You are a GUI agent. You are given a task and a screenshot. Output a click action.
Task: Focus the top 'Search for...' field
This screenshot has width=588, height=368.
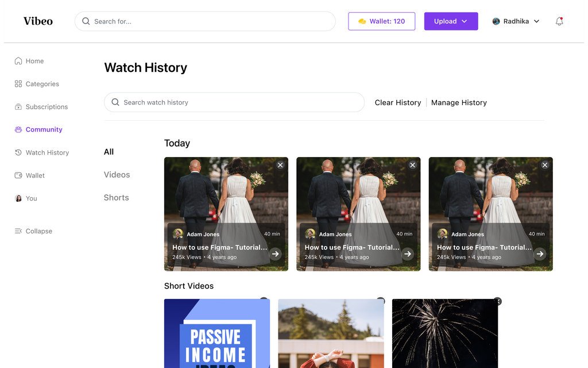(x=205, y=21)
